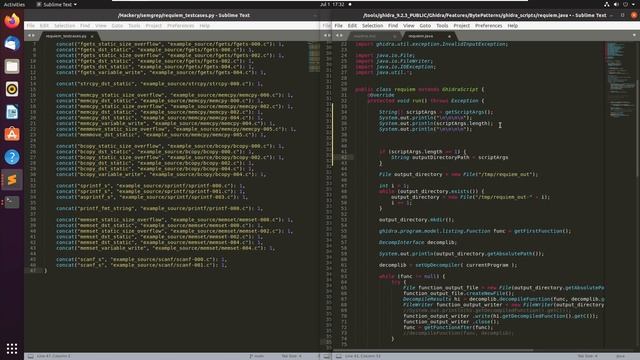Click the git branch indicator in left status bar
Viewport: 640px width, 360px height.
(256, 356)
